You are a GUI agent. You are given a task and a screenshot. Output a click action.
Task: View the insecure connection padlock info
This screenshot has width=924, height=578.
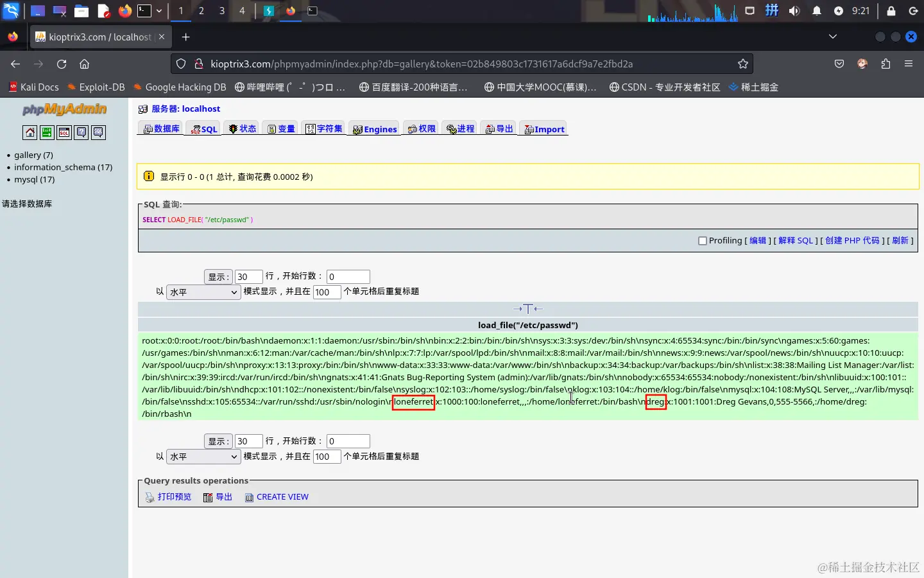pos(199,64)
